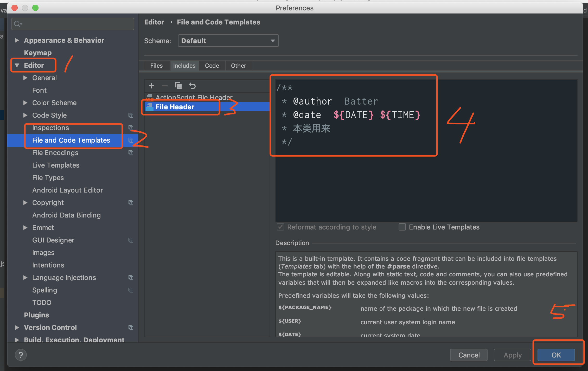Click the add template plus icon
The width and height of the screenshot is (588, 371).
151,86
